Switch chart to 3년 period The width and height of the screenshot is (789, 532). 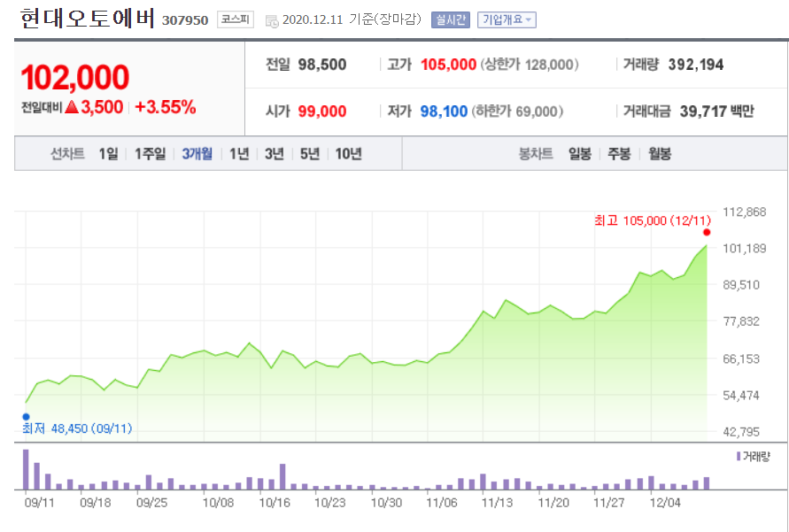tap(275, 154)
